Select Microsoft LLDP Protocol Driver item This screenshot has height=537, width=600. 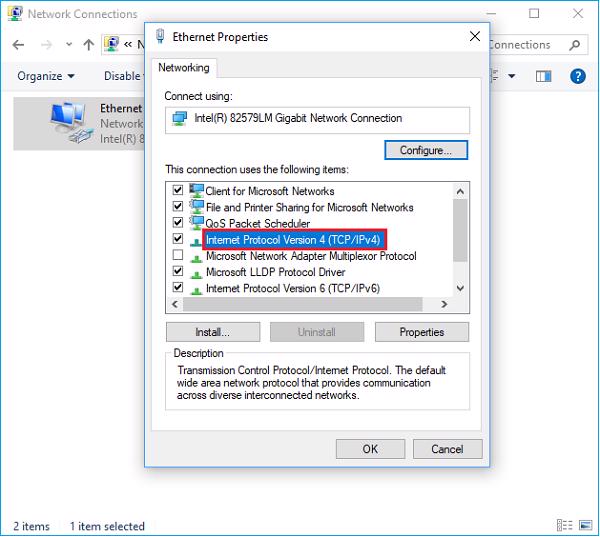tap(276, 272)
